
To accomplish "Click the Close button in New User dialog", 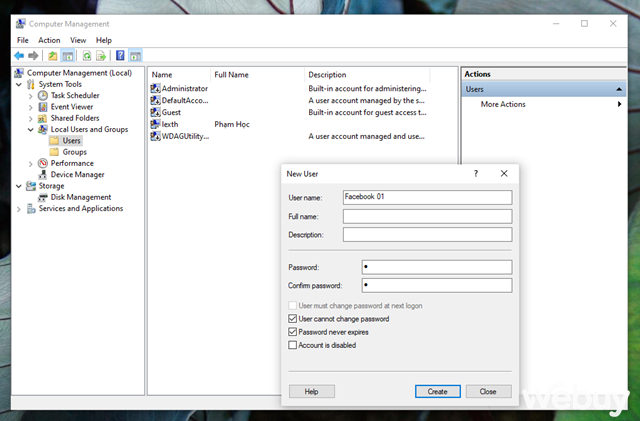I will click(x=487, y=391).
